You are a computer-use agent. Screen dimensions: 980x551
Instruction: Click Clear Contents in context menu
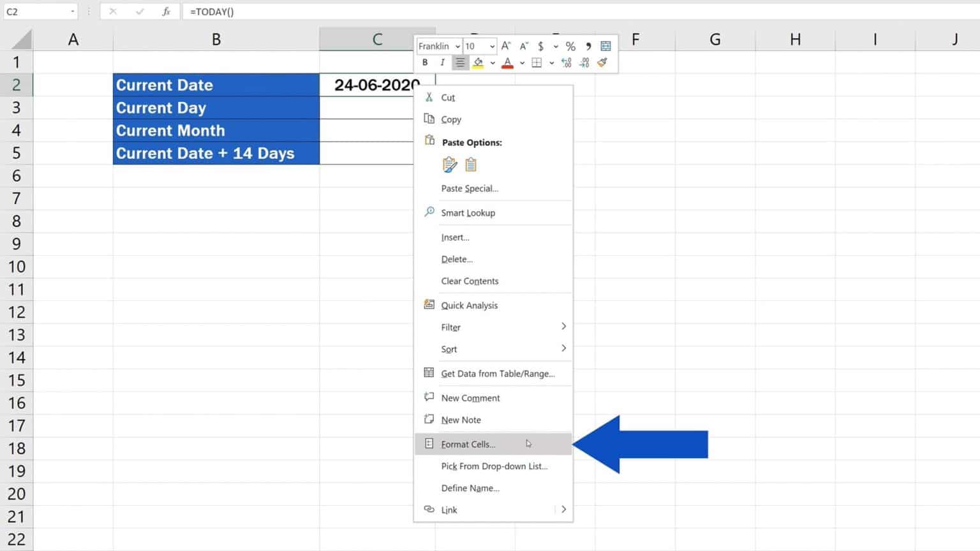pyautogui.click(x=470, y=281)
